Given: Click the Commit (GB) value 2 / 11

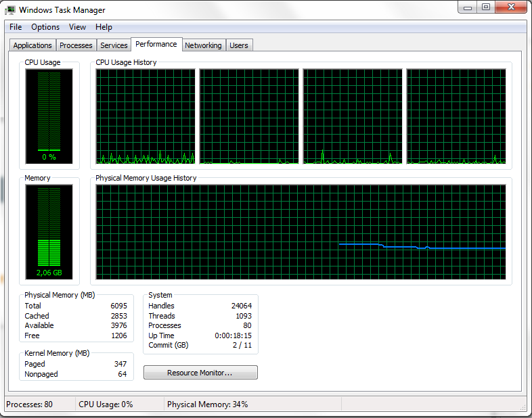Looking at the screenshot, I should coord(242,345).
